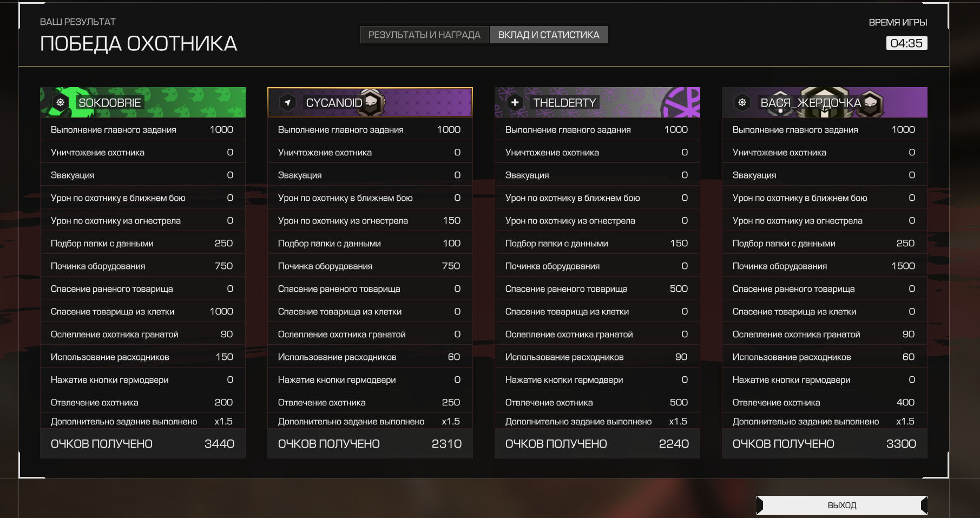Click the purple wheel emblem on THELDERTY banner

[x=682, y=102]
